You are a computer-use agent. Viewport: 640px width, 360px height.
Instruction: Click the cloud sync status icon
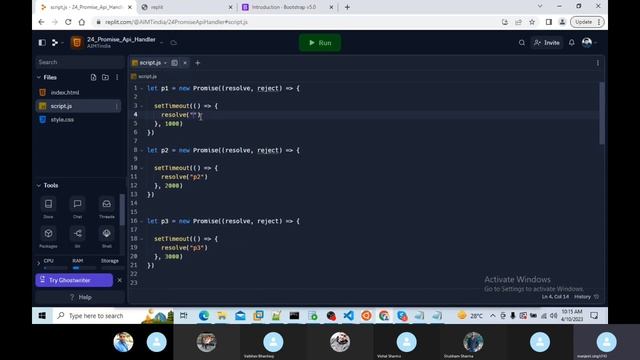click(173, 42)
